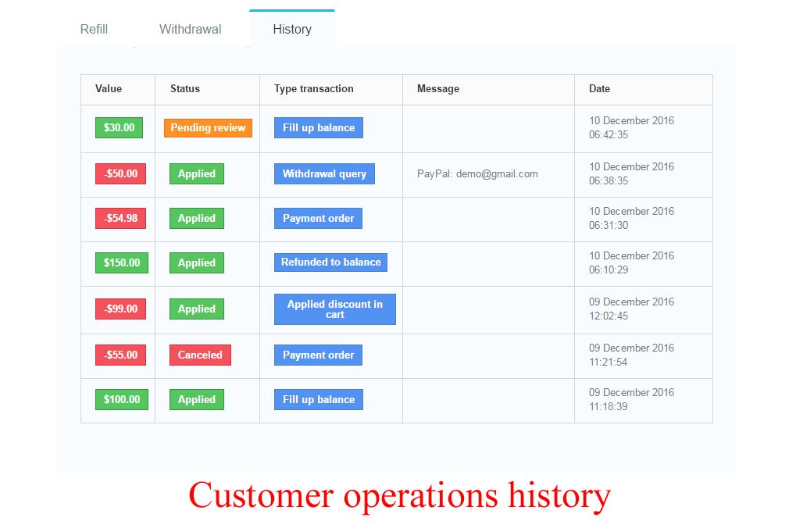Click Fill up balance in $100.00 row

coord(318,399)
